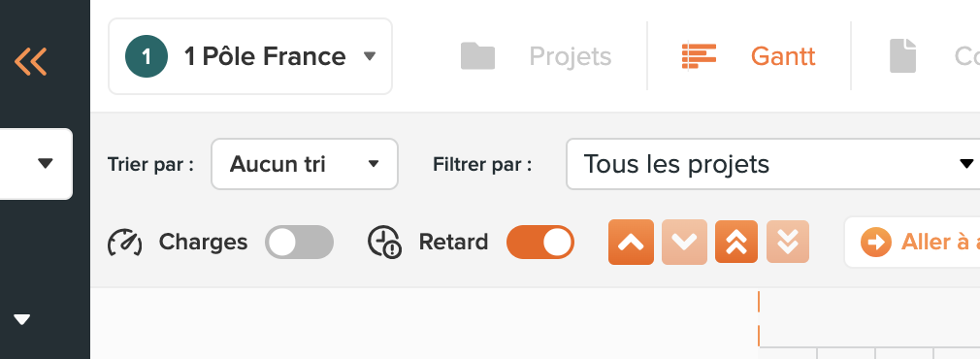Click the Retard clock warning icon

pos(384,242)
